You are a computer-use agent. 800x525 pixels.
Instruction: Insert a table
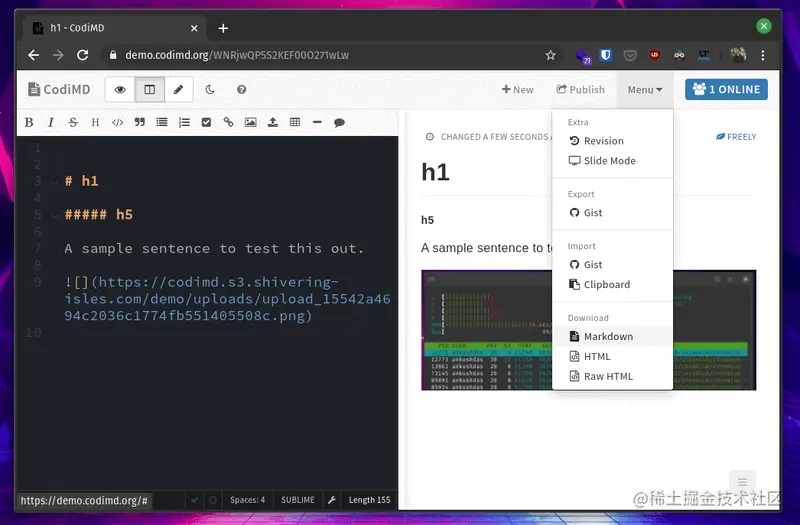click(x=295, y=122)
